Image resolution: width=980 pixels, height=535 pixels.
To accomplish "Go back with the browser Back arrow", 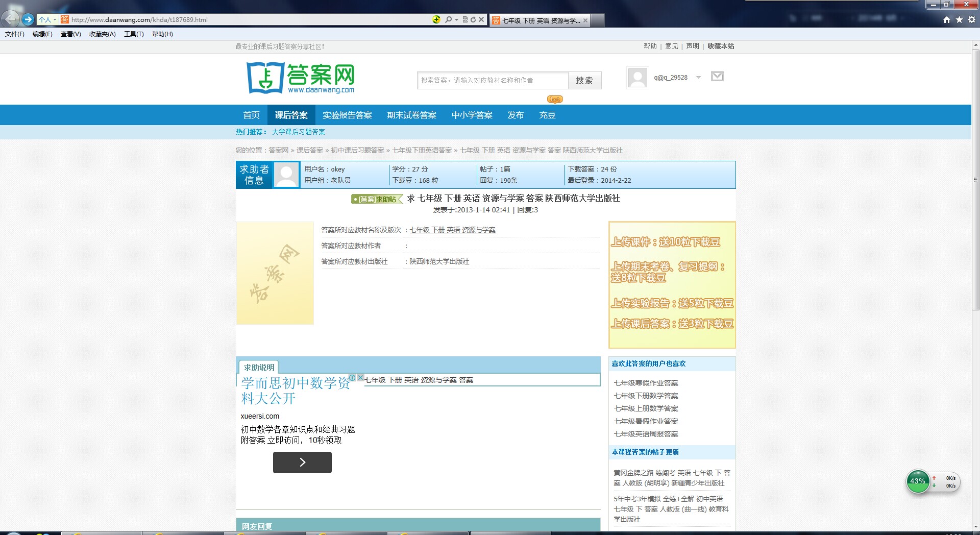I will [10, 19].
